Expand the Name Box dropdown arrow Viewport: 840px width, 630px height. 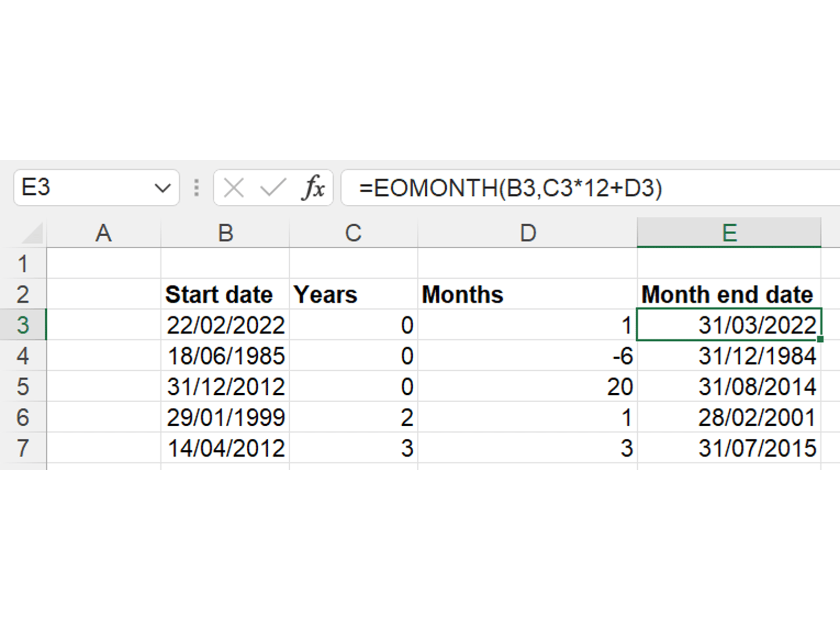pyautogui.click(x=163, y=188)
